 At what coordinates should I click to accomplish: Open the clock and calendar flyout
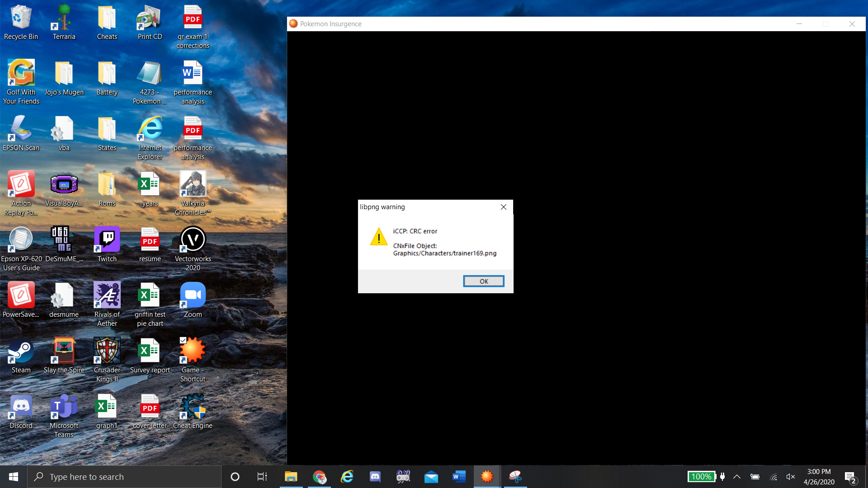point(819,477)
